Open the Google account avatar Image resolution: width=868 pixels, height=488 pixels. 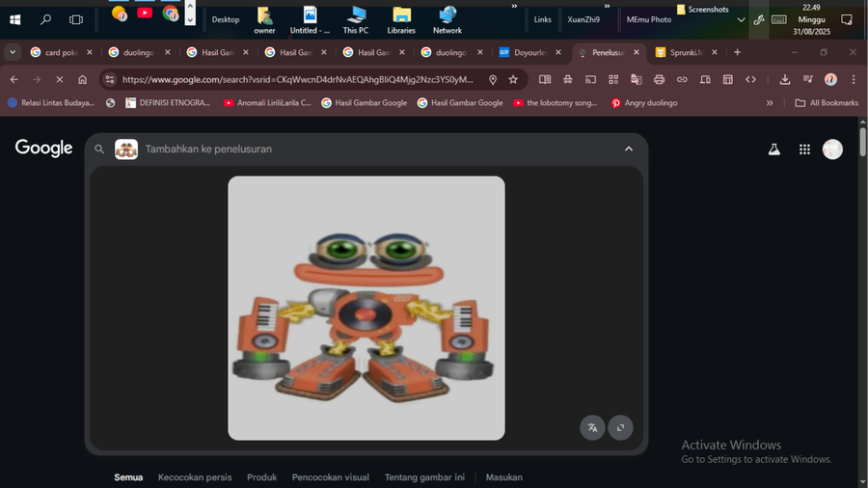(832, 149)
